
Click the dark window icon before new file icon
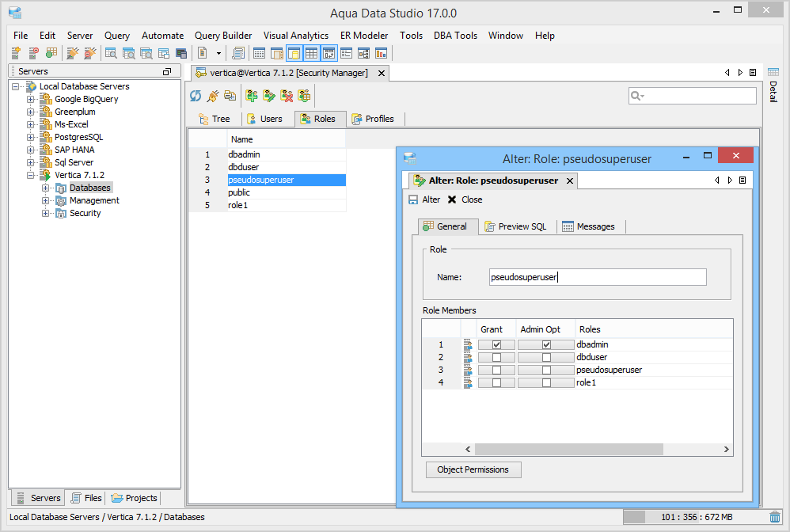[x=181, y=53]
